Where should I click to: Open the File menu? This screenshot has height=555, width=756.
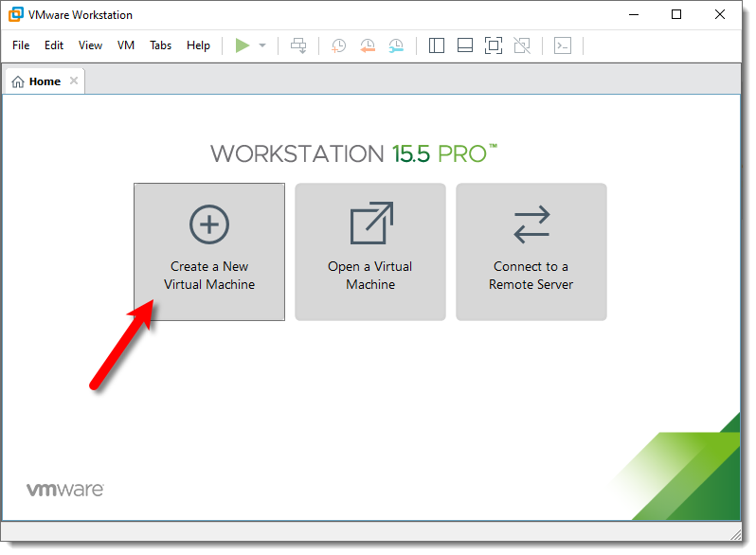pos(21,45)
